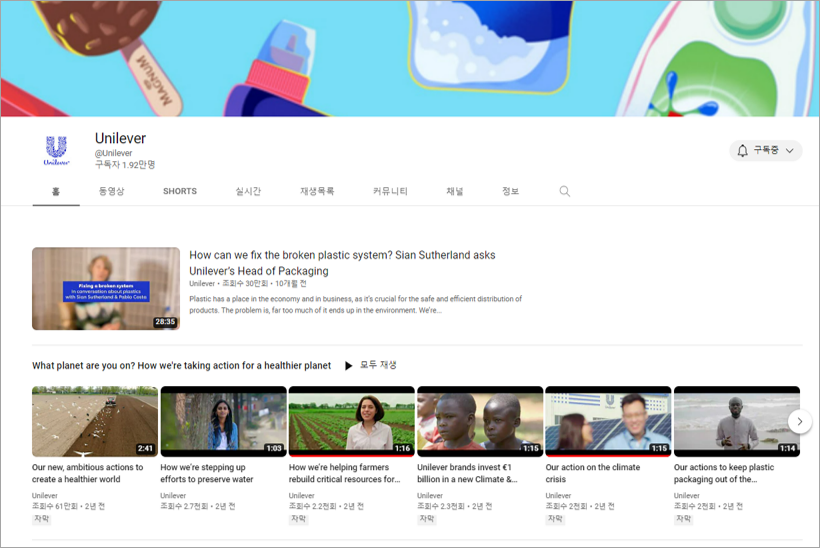Open the SHORTS tab
Viewport: 820px width, 548px height.
[x=180, y=191]
